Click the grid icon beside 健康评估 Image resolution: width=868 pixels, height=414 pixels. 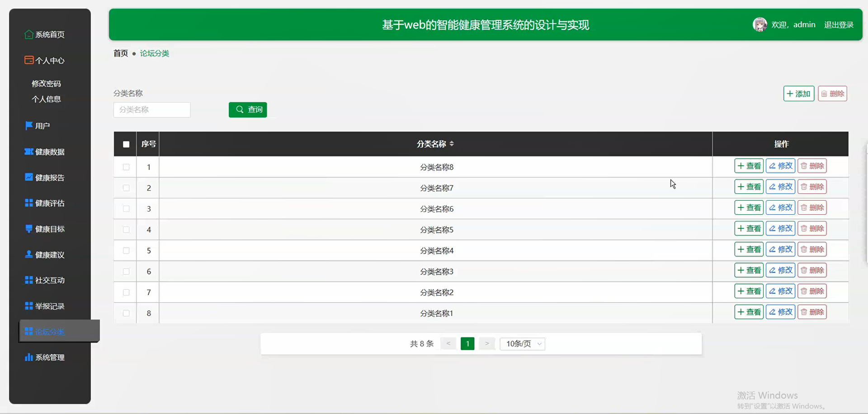[29, 203]
